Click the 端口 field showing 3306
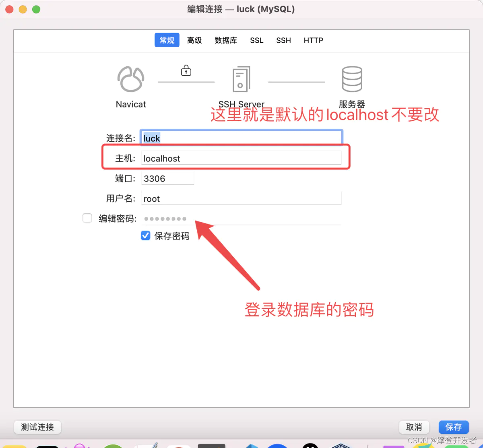 click(x=167, y=178)
